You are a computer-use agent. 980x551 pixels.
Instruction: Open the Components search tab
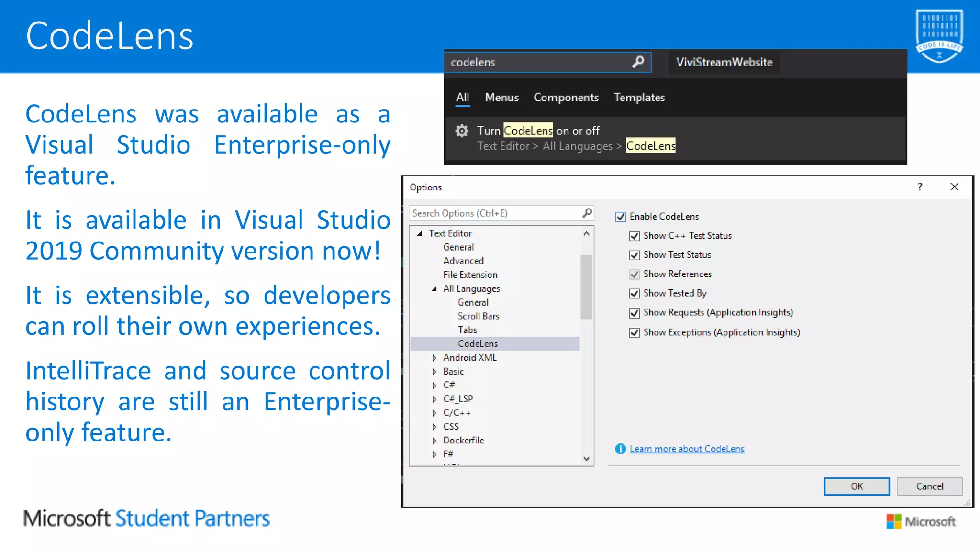[x=566, y=98]
